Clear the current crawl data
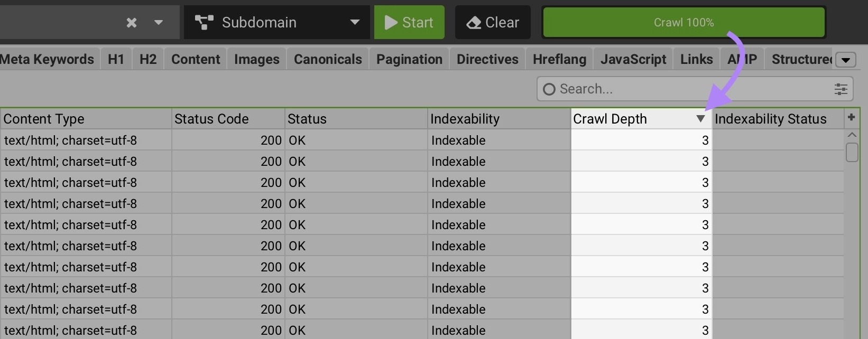Viewport: 868px width, 339px height. click(492, 22)
